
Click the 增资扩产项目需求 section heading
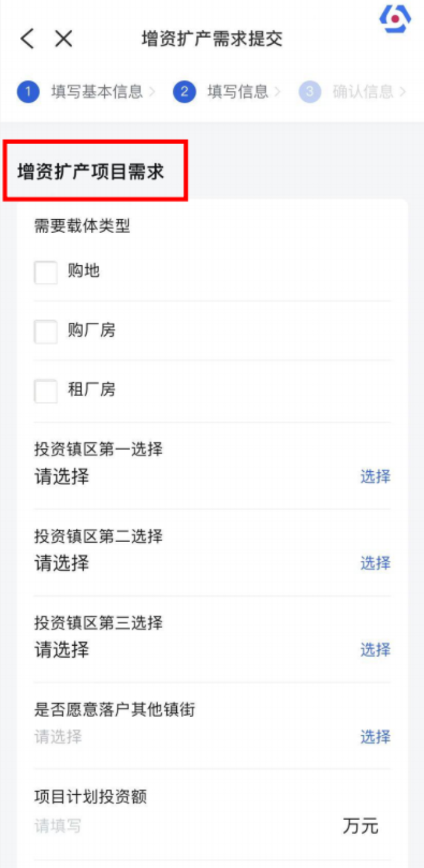click(91, 172)
